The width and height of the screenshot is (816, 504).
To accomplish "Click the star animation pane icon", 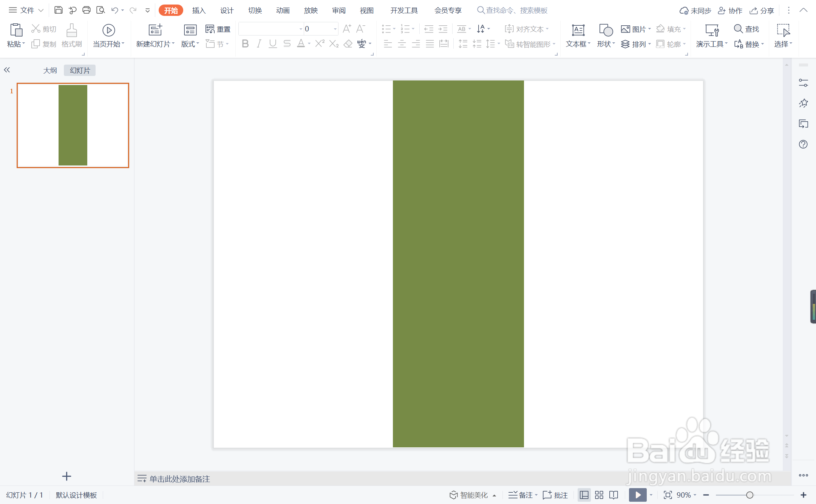I will (804, 103).
